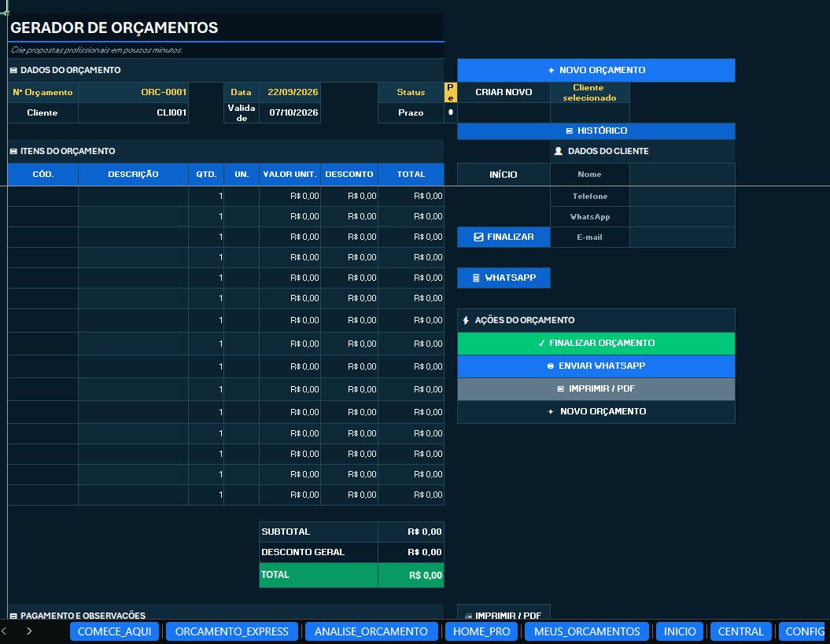
Task: Open the HOME_PRO sheet tab
Action: (481, 631)
